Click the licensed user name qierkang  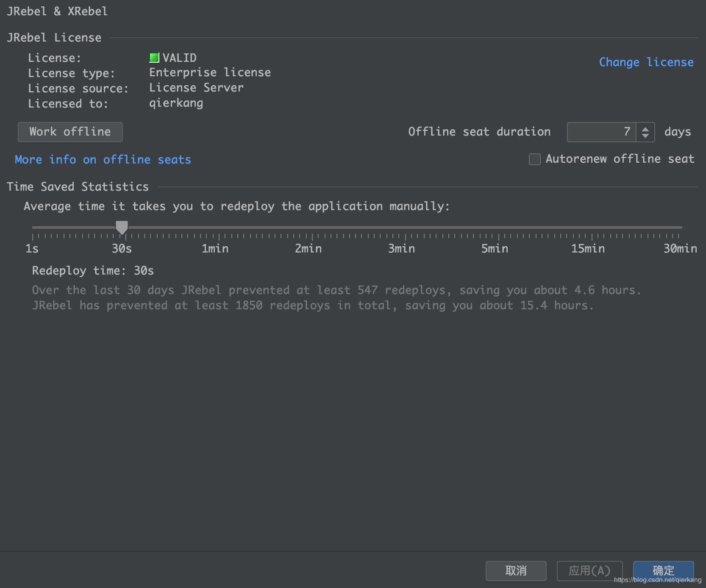pyautogui.click(x=176, y=103)
